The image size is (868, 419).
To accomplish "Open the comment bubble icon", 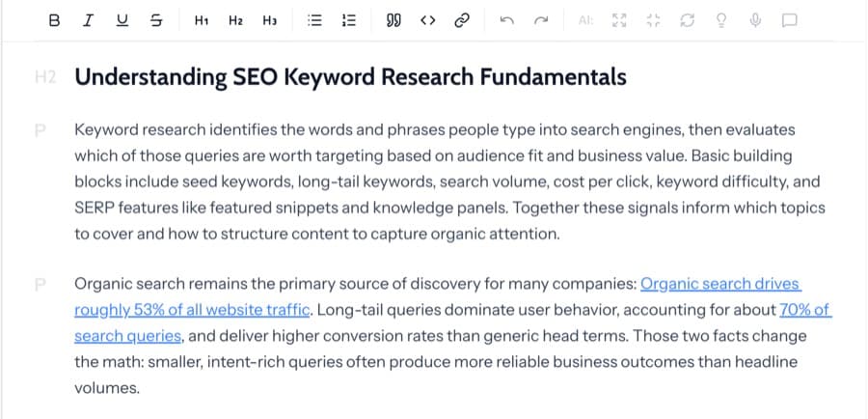I will (789, 19).
